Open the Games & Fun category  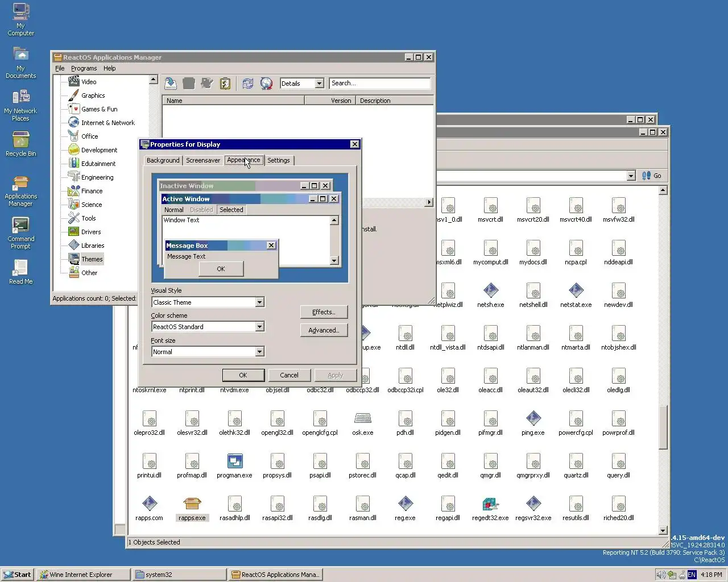(x=99, y=109)
